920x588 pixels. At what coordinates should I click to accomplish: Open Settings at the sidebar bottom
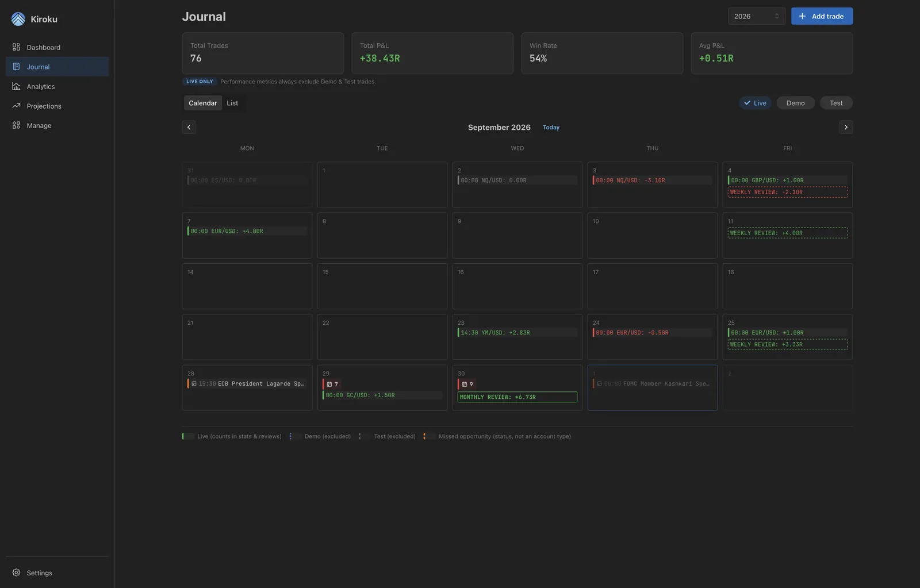(57, 572)
